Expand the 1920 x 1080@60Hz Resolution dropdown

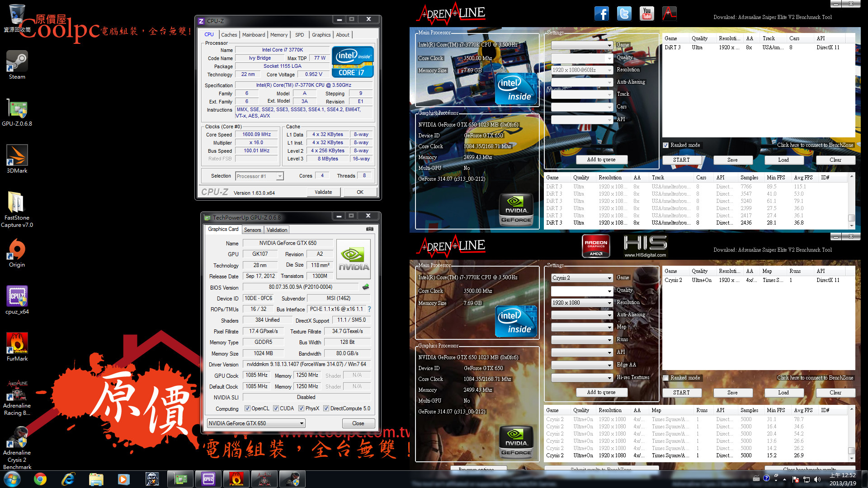tap(609, 70)
